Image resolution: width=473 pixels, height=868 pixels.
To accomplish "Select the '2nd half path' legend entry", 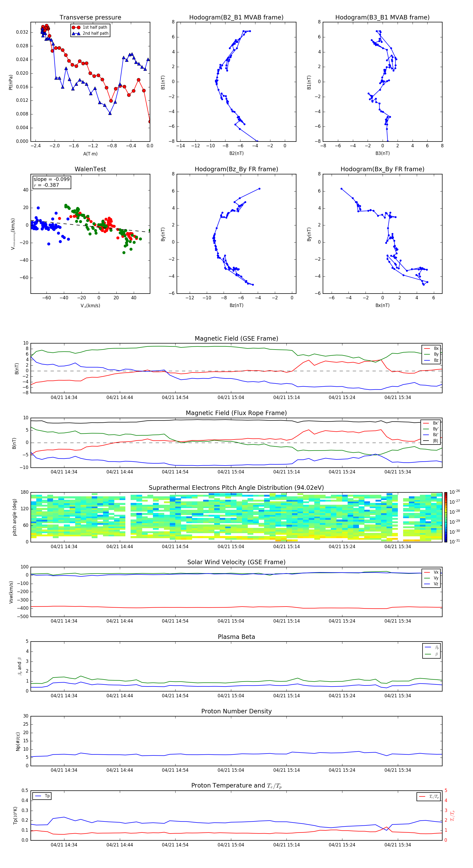I will (x=90, y=33).
